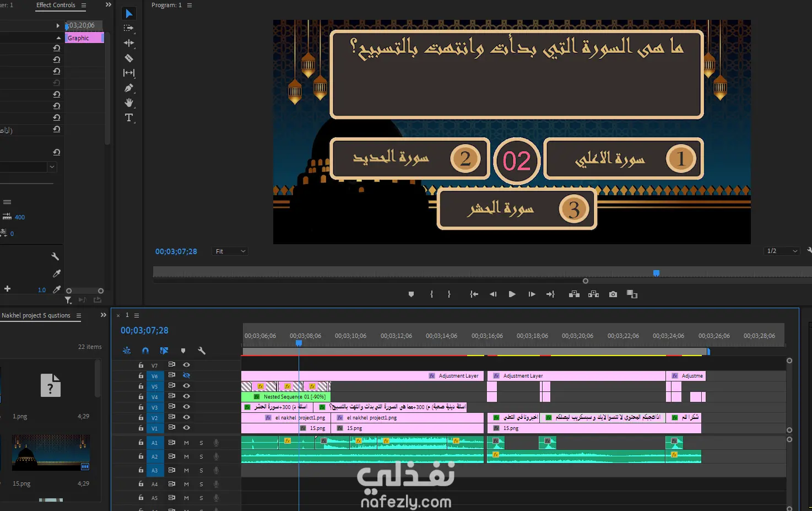
Task: Go to Out point
Action: [550, 294]
